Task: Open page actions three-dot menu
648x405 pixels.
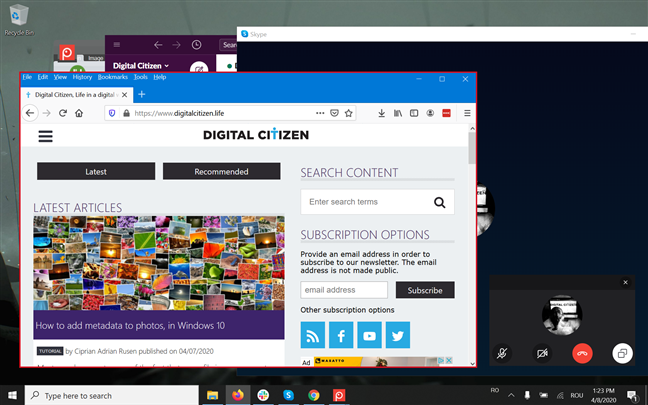Action: pyautogui.click(x=320, y=113)
